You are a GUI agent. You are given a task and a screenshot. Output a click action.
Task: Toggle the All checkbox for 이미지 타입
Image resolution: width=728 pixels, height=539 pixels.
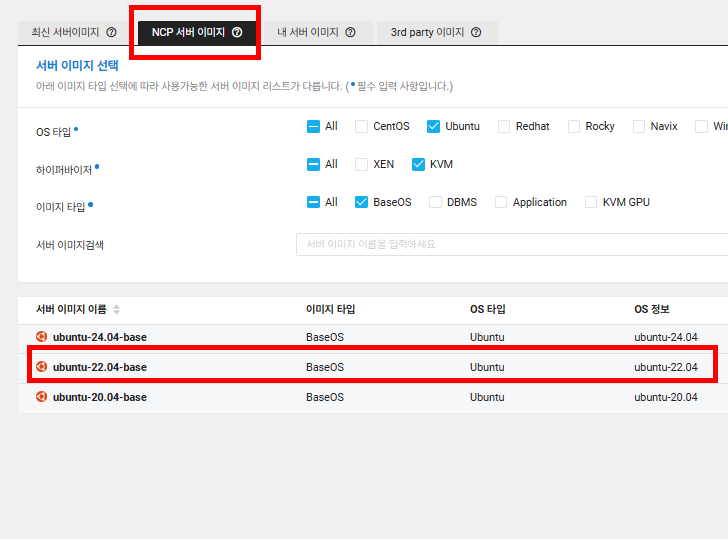[313, 202]
